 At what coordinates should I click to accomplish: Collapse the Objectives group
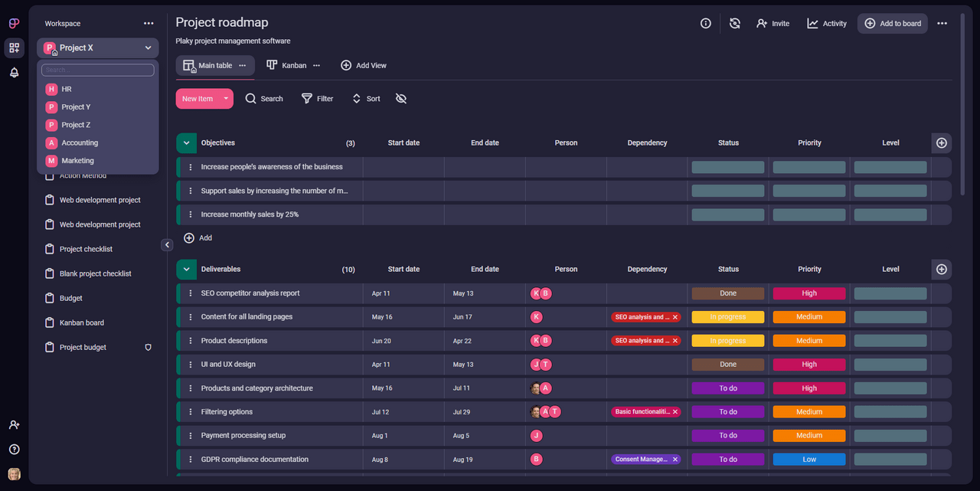(x=186, y=143)
